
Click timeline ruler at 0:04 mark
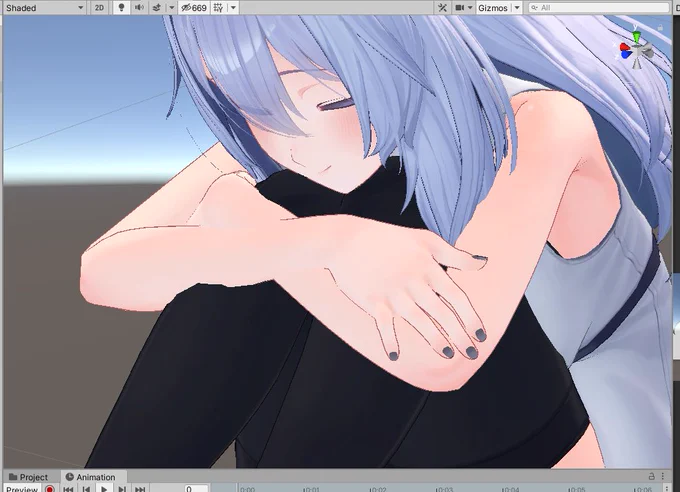[510, 489]
